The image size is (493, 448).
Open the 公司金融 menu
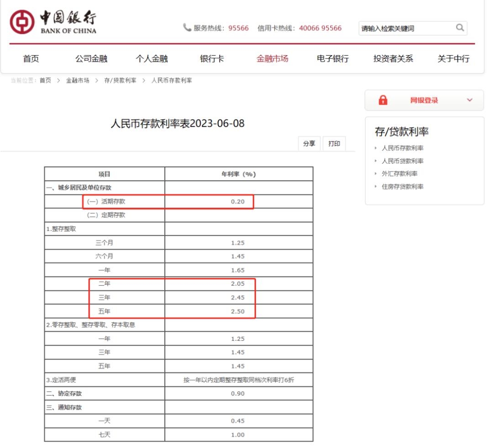pyautogui.click(x=91, y=58)
